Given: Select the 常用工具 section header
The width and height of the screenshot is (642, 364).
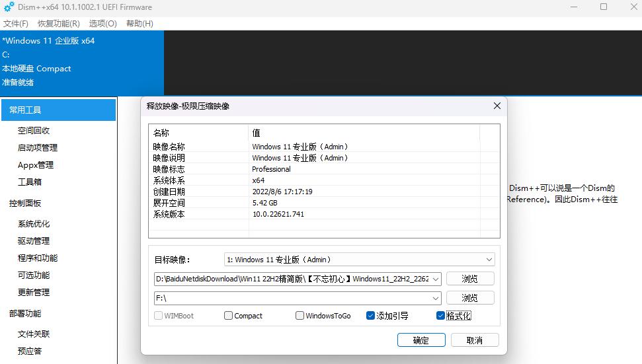Looking at the screenshot, I should tap(59, 110).
